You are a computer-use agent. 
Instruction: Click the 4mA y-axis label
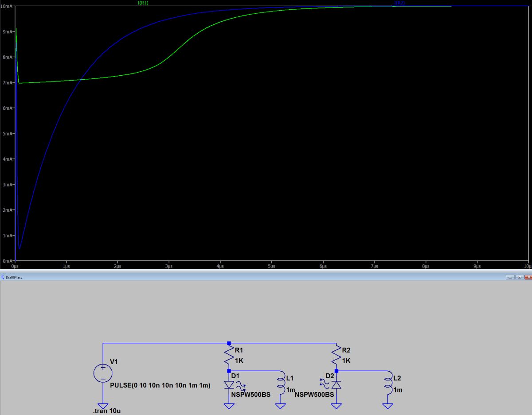[x=8, y=159]
